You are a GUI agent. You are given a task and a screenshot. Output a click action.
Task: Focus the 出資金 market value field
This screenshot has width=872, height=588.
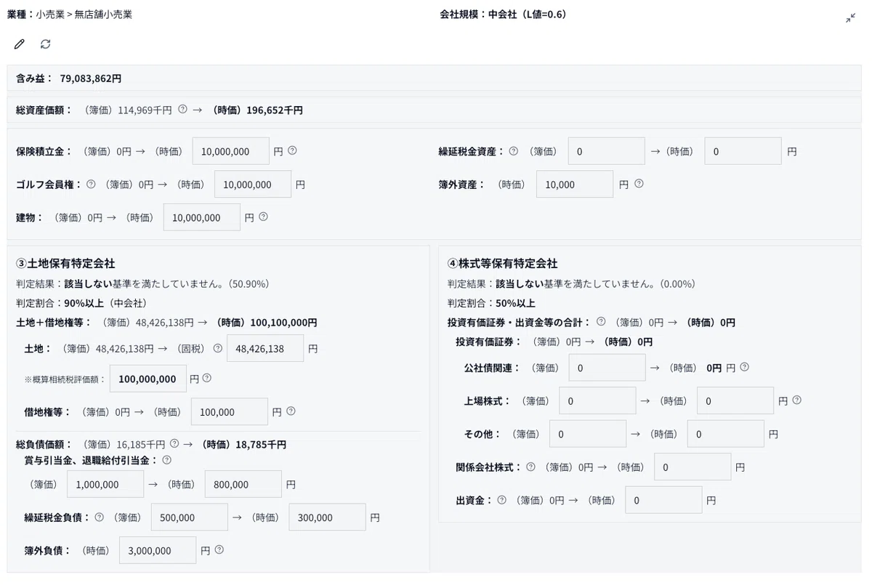(664, 500)
